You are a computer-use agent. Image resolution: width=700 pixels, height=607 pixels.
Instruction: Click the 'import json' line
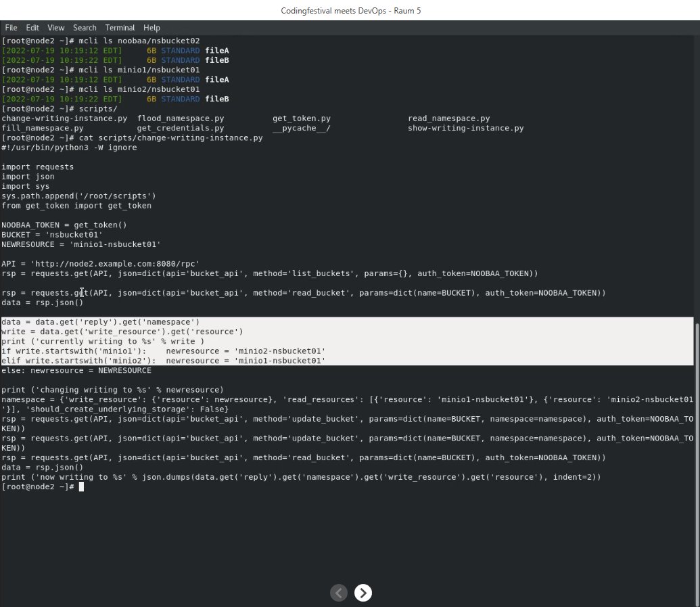tap(28, 177)
